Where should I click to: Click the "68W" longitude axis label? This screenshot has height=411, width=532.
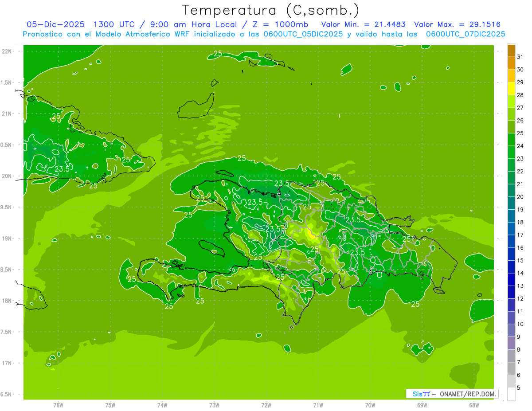click(474, 405)
